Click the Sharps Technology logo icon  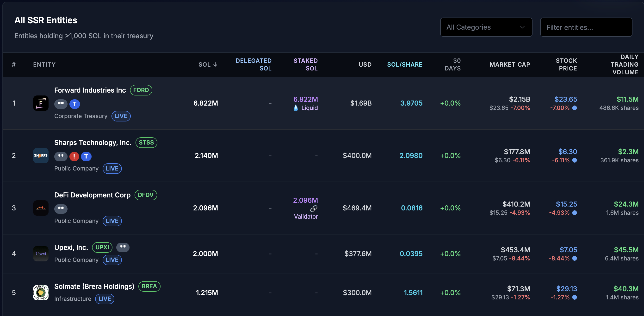click(x=41, y=155)
